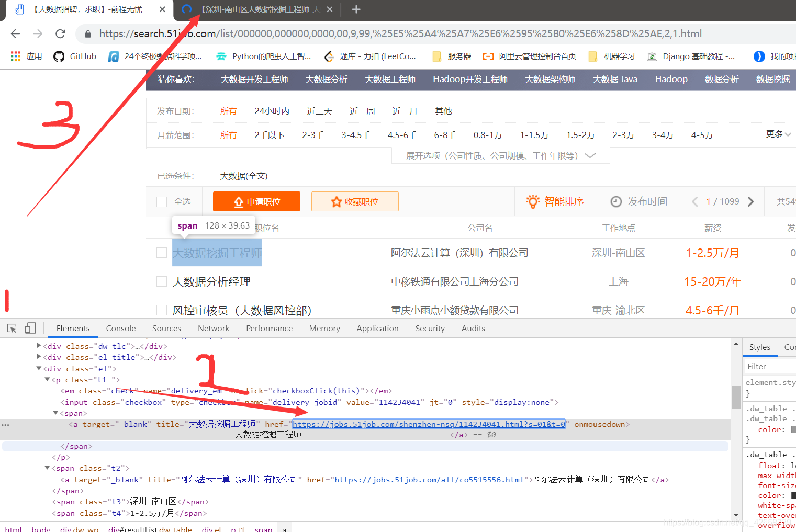The image size is (796, 532).
Task: Open the 服务器 bookmark folder
Action: pos(452,56)
